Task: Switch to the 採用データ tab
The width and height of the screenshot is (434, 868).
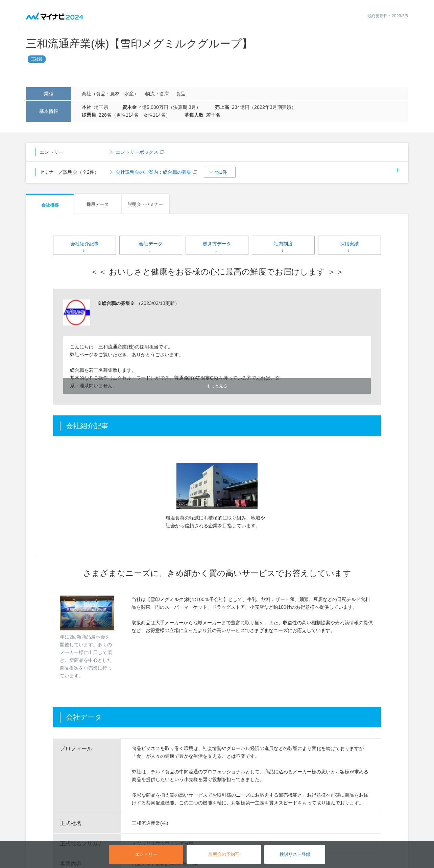Action: click(97, 204)
